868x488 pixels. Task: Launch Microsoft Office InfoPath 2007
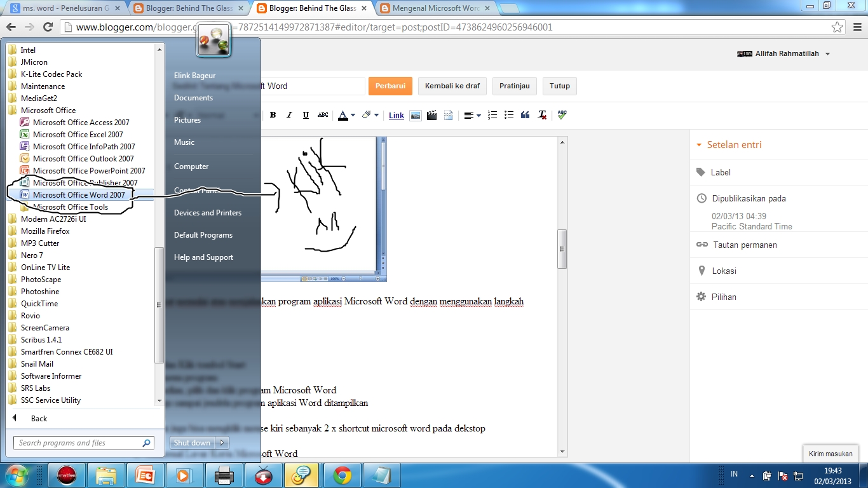(x=84, y=147)
